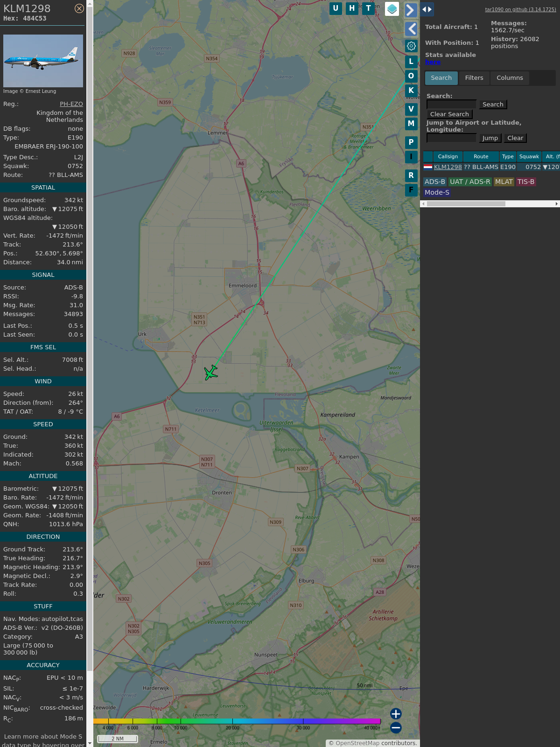Toggle the UAT / ADS-R source legend
Viewport: 560px width, 747px height.
[470, 182]
